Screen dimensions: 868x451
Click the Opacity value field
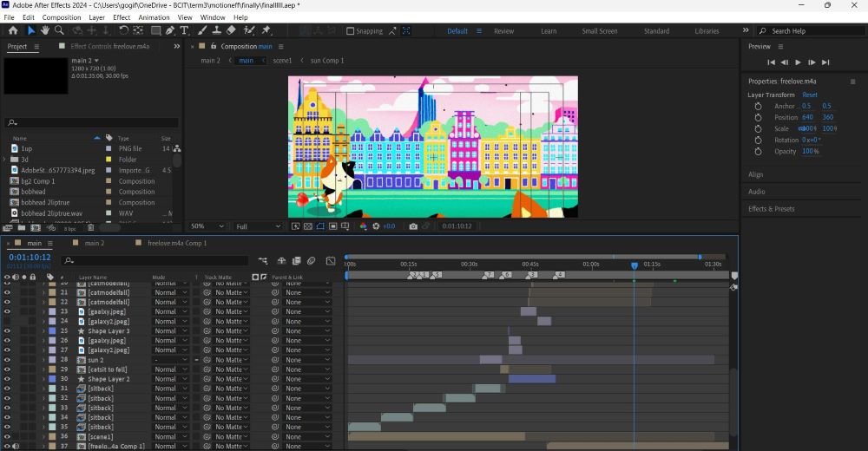tap(809, 151)
